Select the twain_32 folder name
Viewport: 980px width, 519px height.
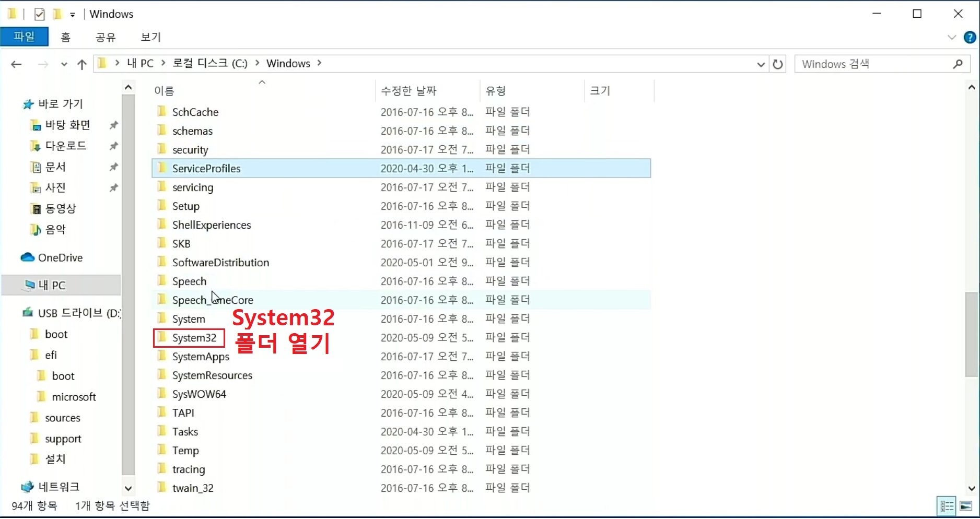pos(193,488)
